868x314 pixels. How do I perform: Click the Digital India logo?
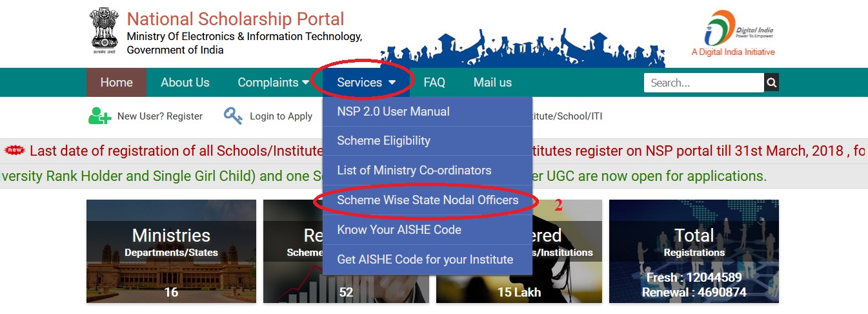click(x=732, y=28)
